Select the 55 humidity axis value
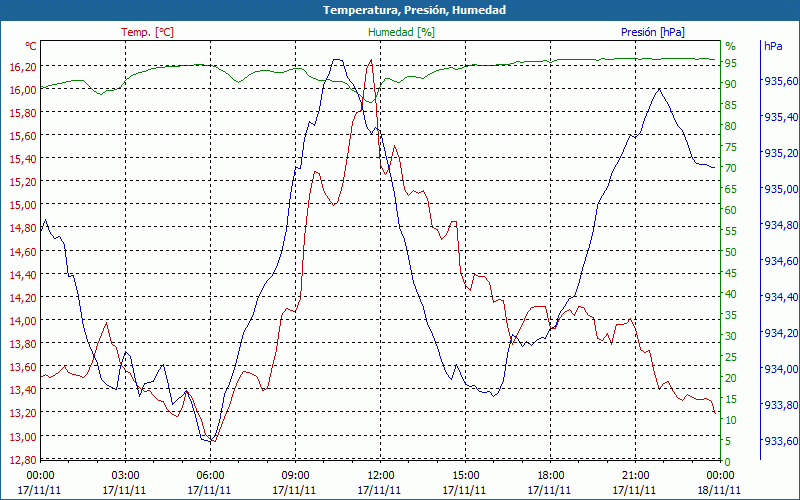Viewport: 800px width, 500px height. click(x=731, y=231)
